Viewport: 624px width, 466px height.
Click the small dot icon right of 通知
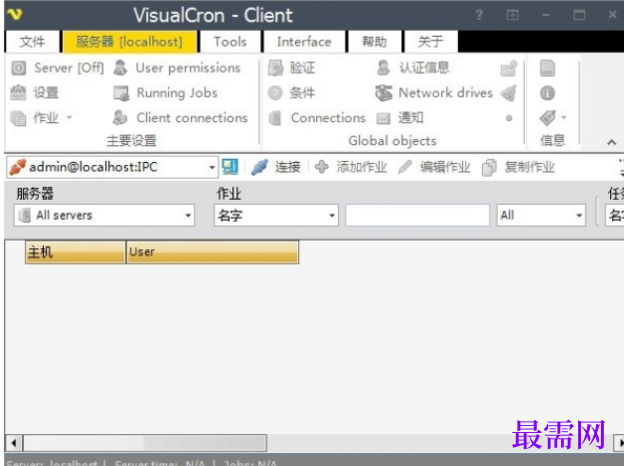(509, 118)
